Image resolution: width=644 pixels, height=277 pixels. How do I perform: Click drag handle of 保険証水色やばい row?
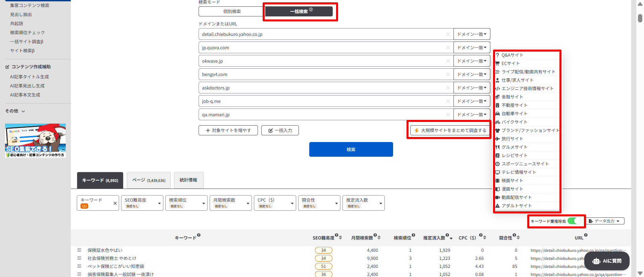79,250
